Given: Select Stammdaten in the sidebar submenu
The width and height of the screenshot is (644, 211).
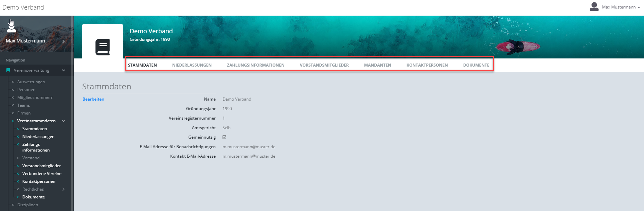Looking at the screenshot, I should click(x=35, y=129).
